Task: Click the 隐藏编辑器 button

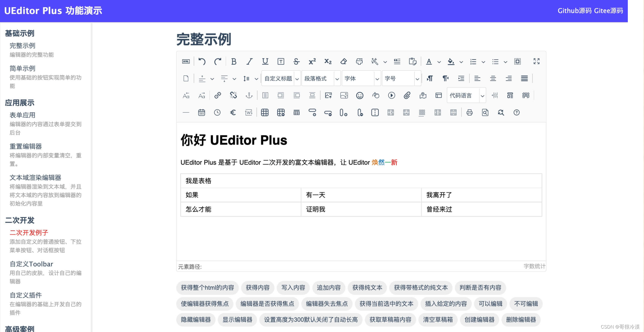Action: coord(196,320)
